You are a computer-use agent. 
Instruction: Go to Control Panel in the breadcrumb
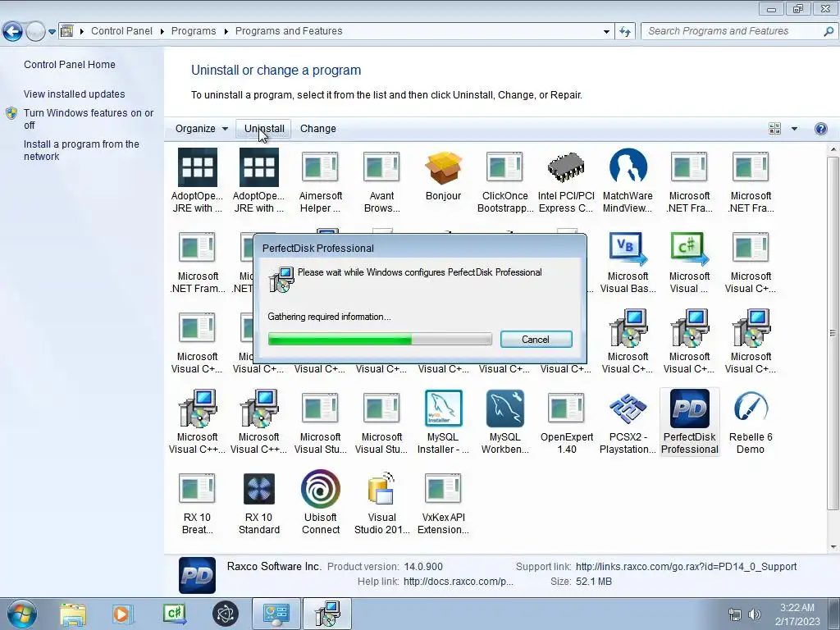(121, 31)
